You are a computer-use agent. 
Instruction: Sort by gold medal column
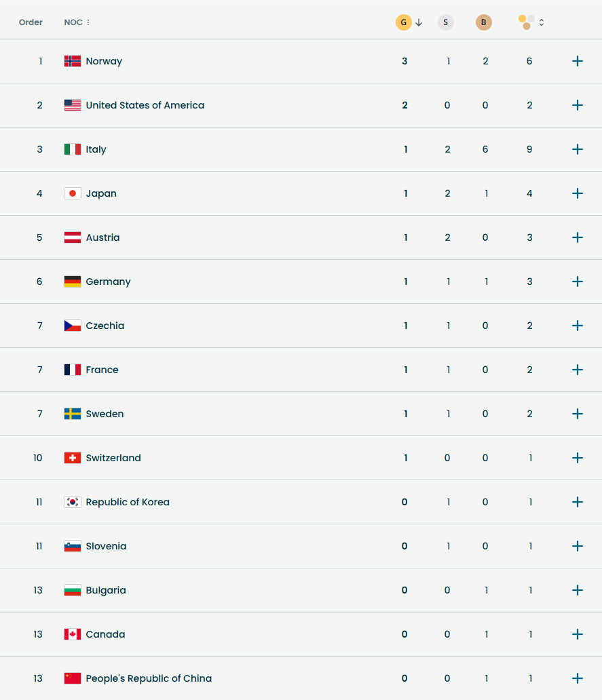[405, 22]
